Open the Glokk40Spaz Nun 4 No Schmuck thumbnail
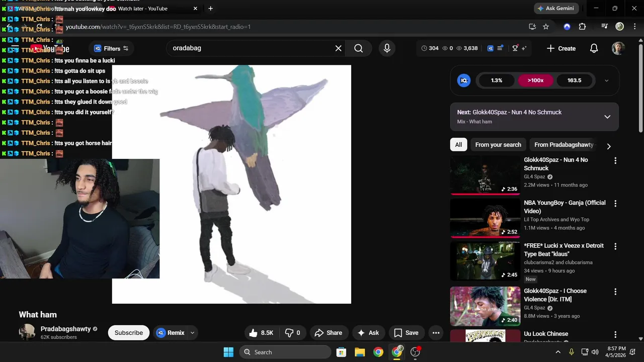Viewport: 644px width, 362px height. [x=485, y=175]
